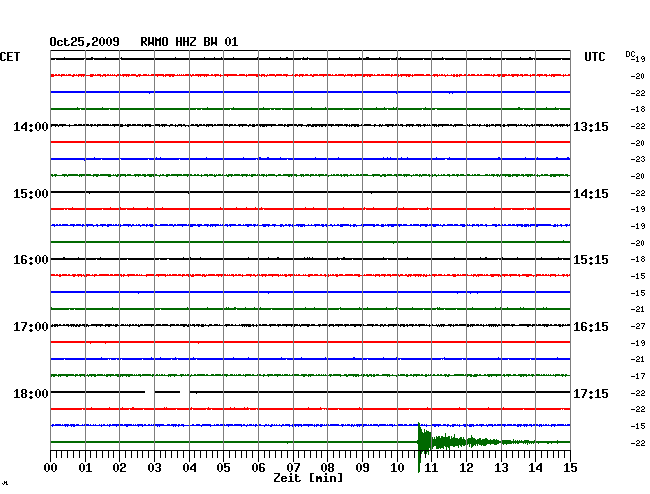
Task: Click minute "11" on the time axis
Action: (432, 468)
